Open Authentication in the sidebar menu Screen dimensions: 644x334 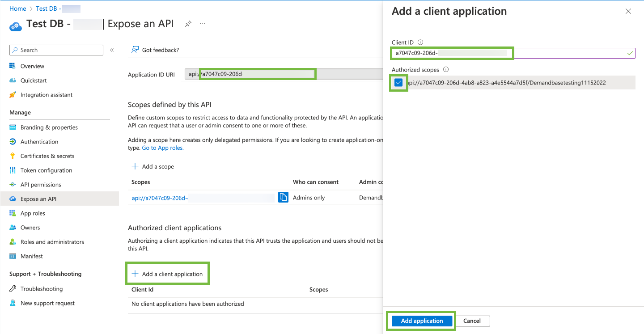(x=39, y=142)
